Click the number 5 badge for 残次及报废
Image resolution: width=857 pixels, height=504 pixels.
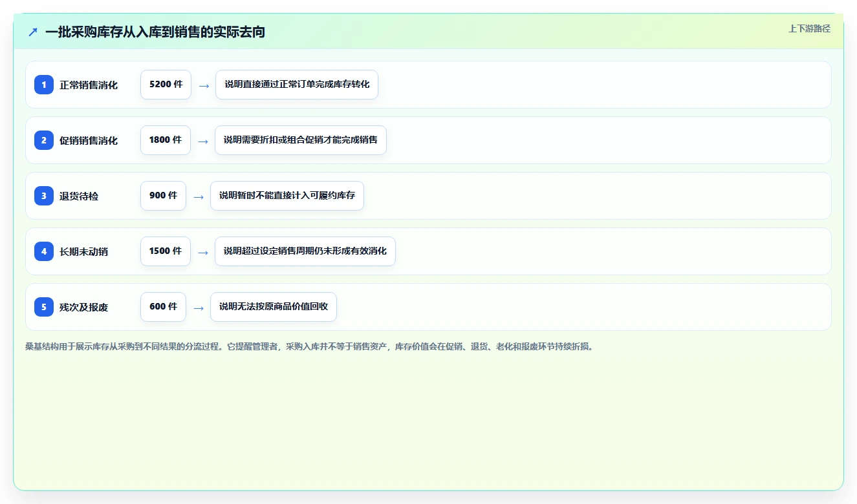[44, 306]
